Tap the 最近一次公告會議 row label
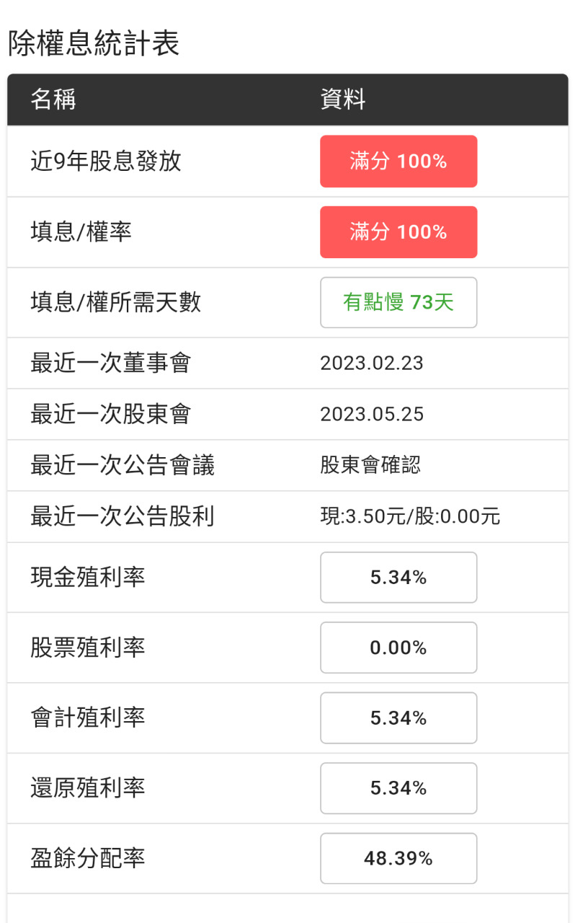Image resolution: width=588 pixels, height=923 pixels. pos(122,465)
